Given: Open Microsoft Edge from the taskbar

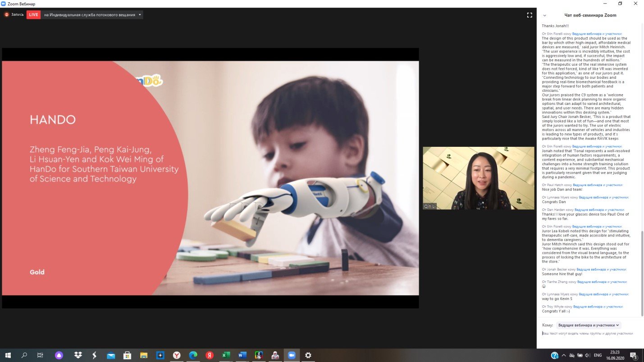Looking at the screenshot, I should click(193, 355).
